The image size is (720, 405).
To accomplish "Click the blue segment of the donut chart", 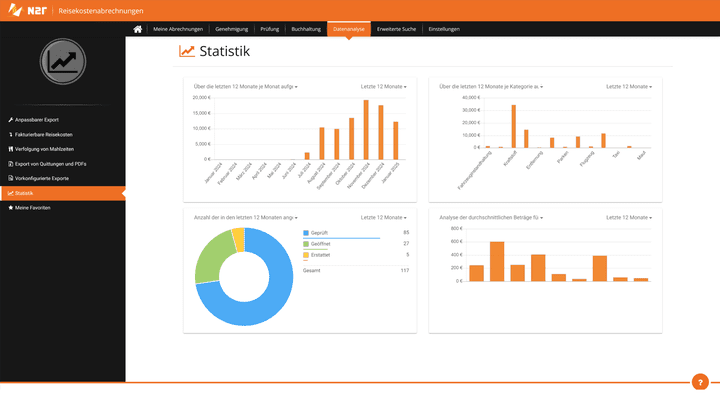I will pyautogui.click(x=270, y=300).
